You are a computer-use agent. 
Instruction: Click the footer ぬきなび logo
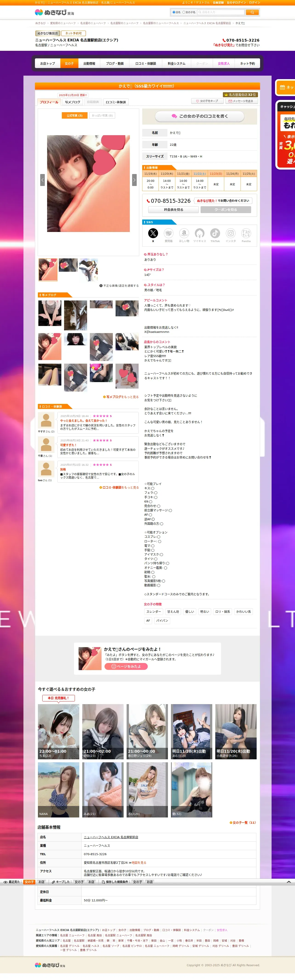click(x=50, y=965)
